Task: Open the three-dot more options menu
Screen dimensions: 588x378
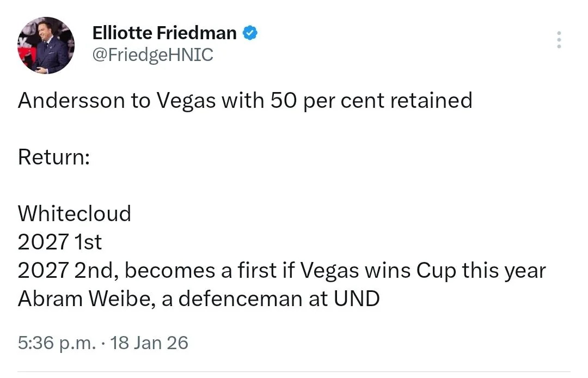Action: coord(559,40)
